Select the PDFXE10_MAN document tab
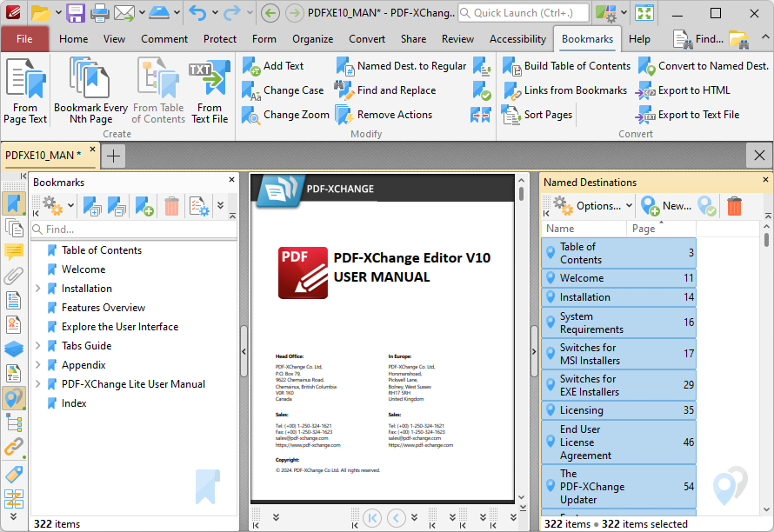The height and width of the screenshot is (532, 774). (x=50, y=156)
